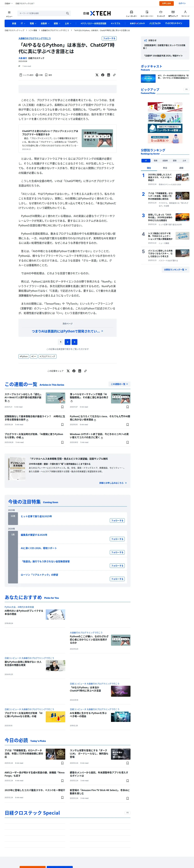
Task: Open the 日経電子版セット 2カ月無料 banner
Action: pyautogui.click(x=165, y=107)
